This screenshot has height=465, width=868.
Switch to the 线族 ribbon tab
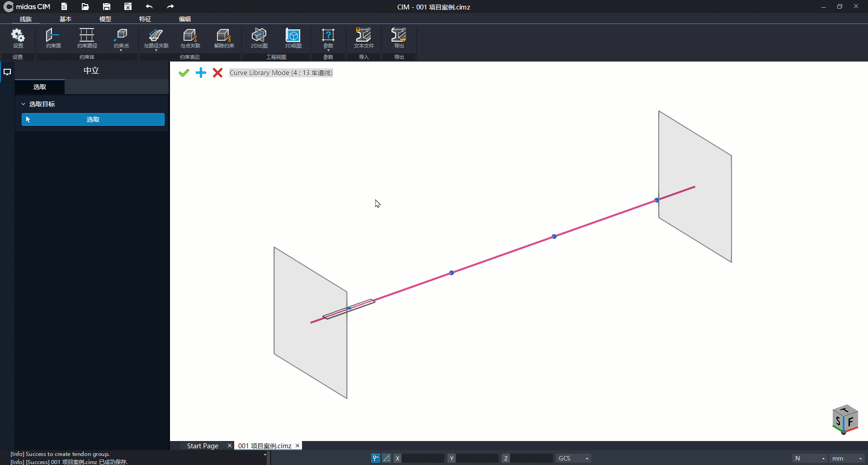coord(26,19)
